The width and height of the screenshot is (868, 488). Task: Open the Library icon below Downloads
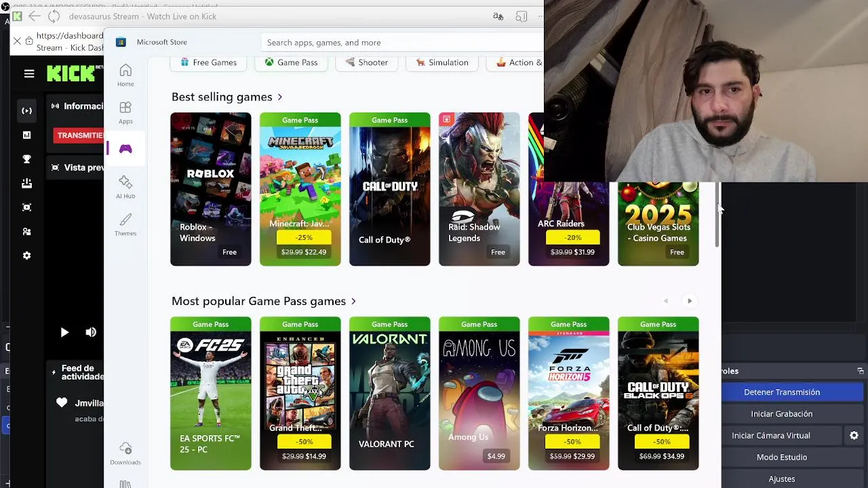point(125,484)
